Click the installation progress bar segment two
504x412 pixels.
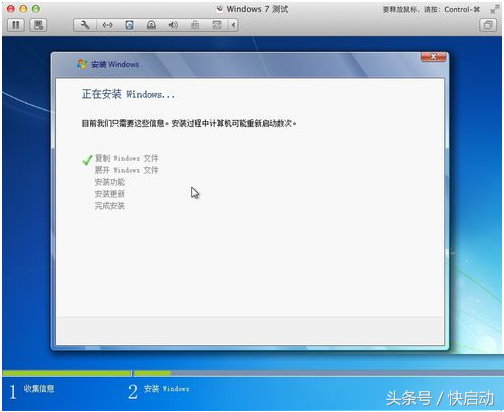coord(318,373)
